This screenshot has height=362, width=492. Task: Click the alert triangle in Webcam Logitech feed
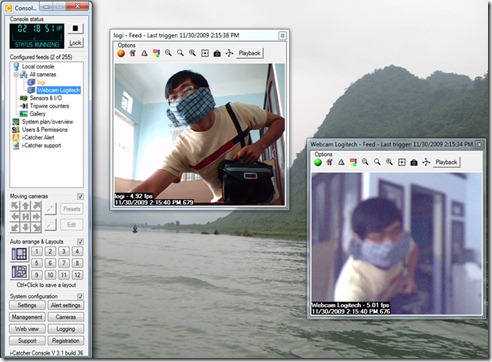click(x=341, y=162)
